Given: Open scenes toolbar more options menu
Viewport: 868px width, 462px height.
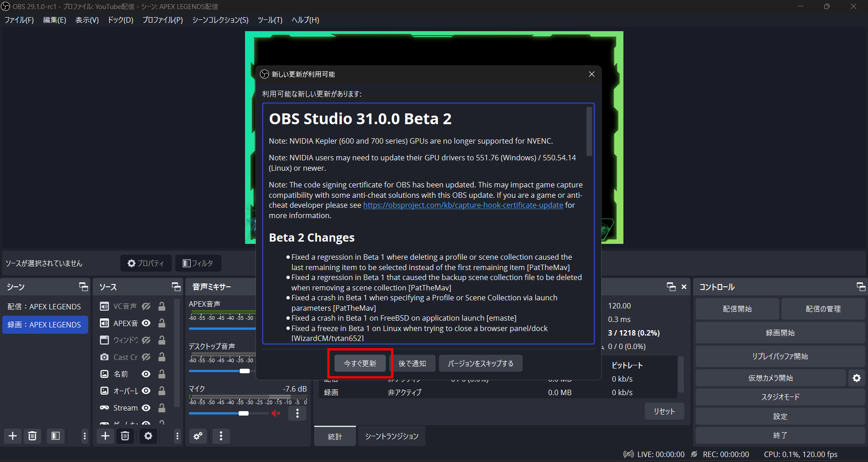Looking at the screenshot, I should click(x=85, y=436).
